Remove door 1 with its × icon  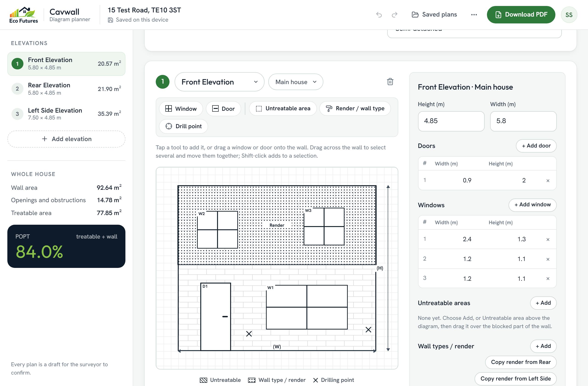click(x=548, y=180)
